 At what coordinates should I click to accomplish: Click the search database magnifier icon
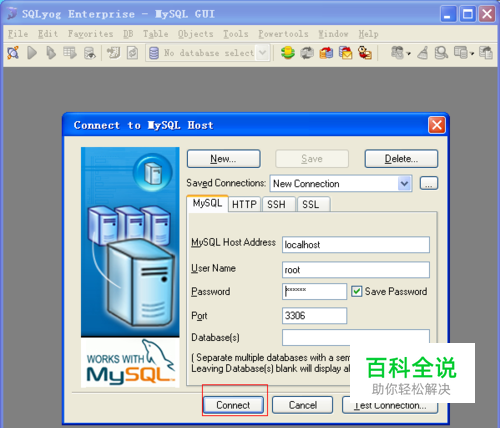pos(441,53)
